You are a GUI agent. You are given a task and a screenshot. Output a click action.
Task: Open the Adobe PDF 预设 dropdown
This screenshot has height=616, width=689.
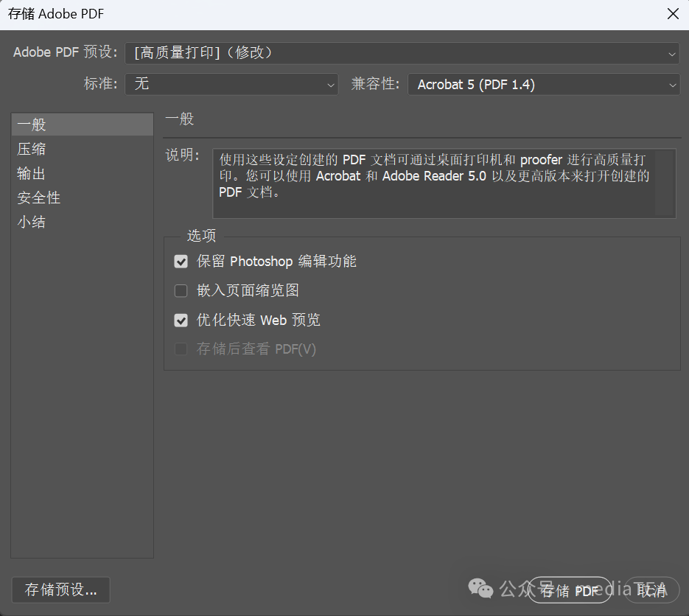pyautogui.click(x=402, y=53)
